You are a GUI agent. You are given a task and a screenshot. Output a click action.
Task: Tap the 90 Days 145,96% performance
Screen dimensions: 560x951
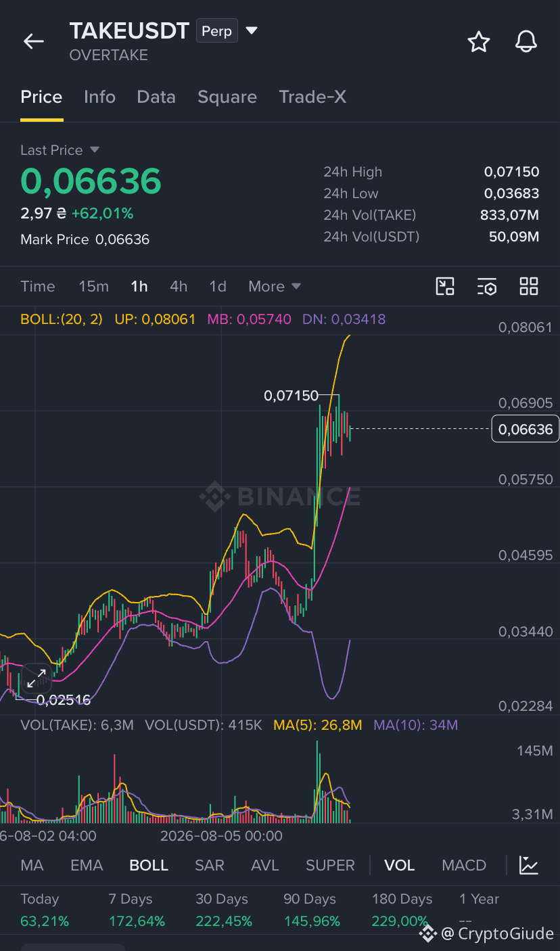[312, 910]
